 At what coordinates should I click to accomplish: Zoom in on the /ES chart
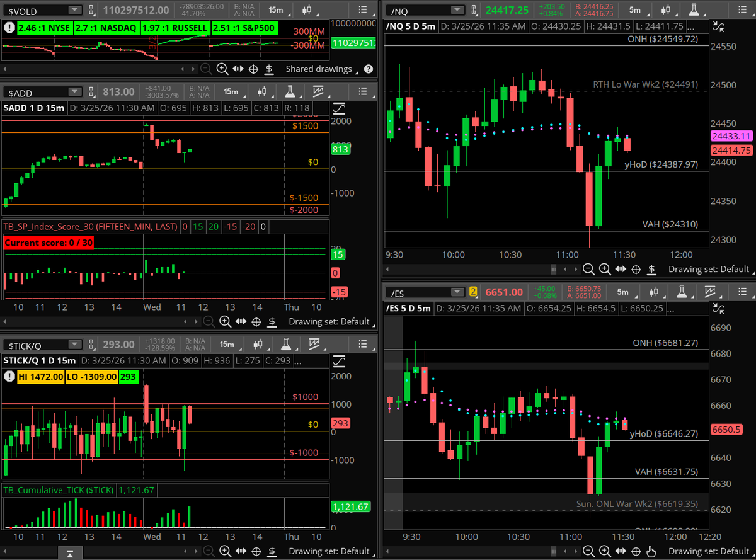pyautogui.click(x=605, y=552)
